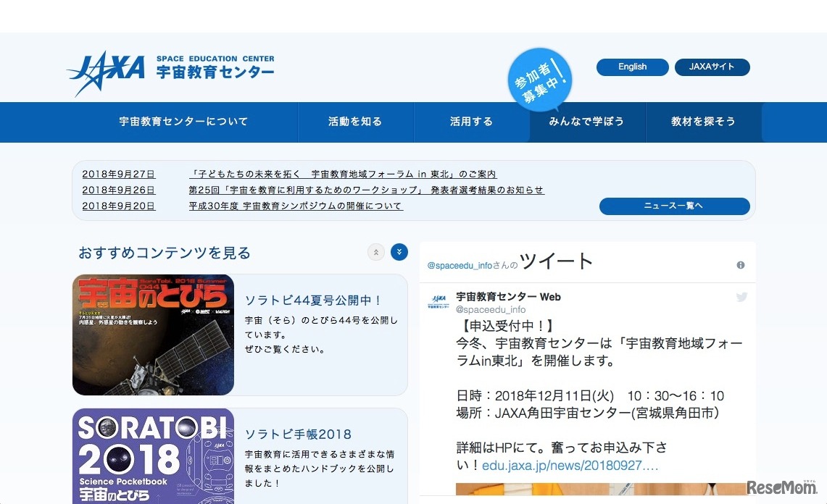The image size is (827, 504).
Task: Go to the JAXAサイト via top button
Action: pyautogui.click(x=712, y=67)
